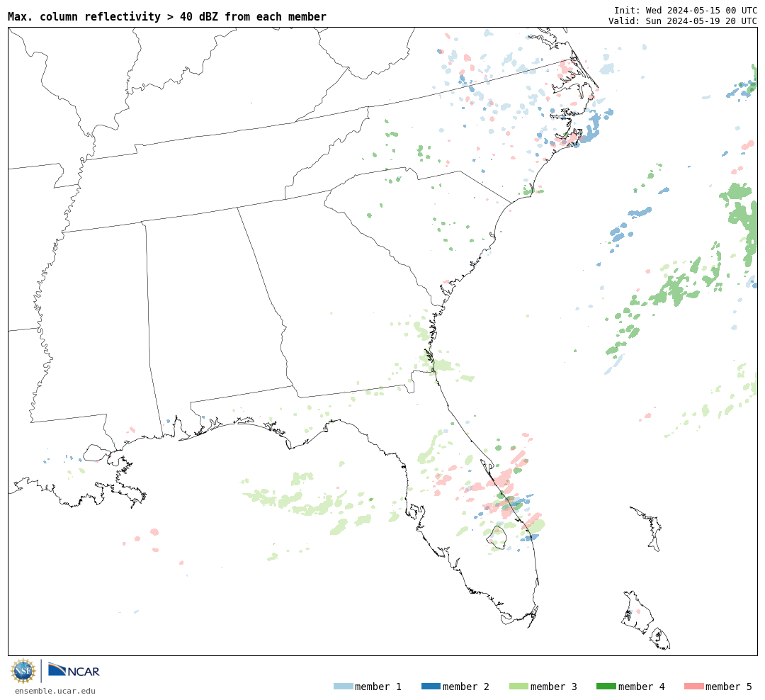Select the 'member 3' legend label
765x700 pixels.
(x=554, y=687)
